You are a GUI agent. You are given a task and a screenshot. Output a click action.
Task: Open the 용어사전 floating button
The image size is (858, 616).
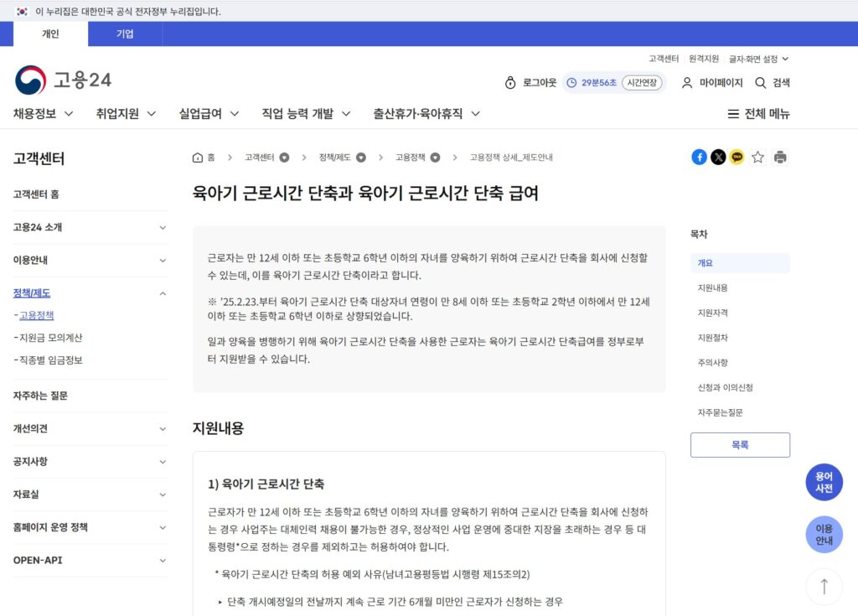(x=824, y=481)
